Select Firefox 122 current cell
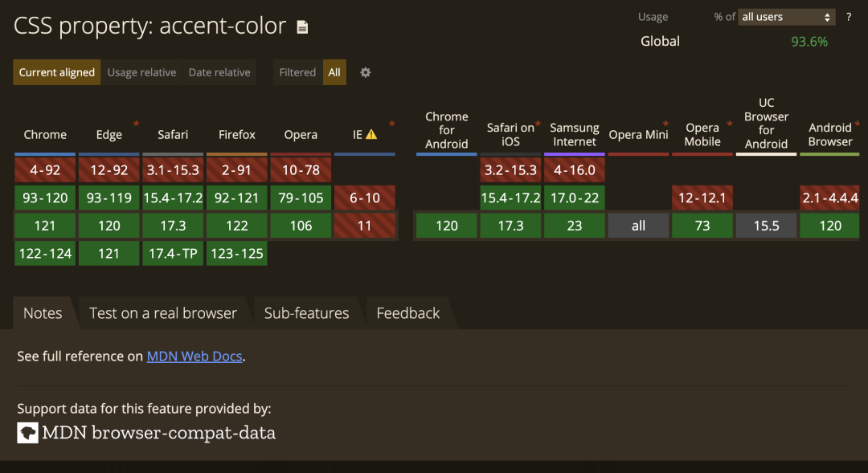This screenshot has width=868, height=473. click(x=237, y=226)
